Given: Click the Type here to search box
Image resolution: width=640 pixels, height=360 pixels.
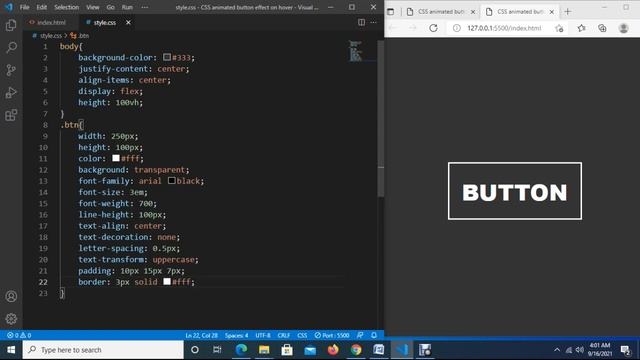Looking at the screenshot, I should (103, 350).
